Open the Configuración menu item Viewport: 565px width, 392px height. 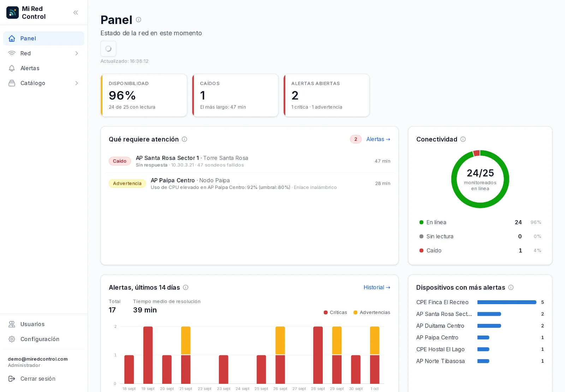pyautogui.click(x=44, y=339)
